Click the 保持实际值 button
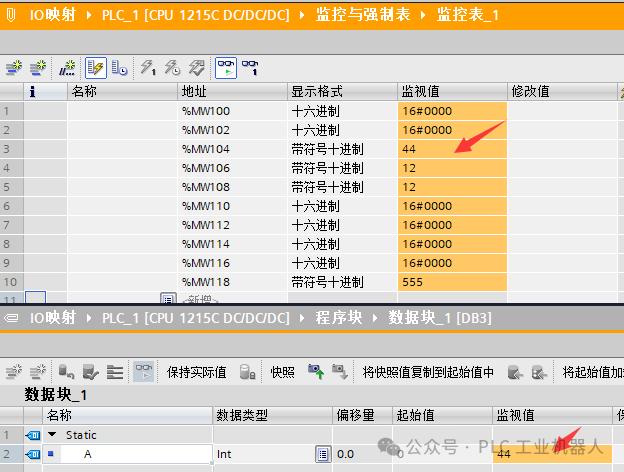Image resolution: width=624 pixels, height=472 pixels. click(197, 372)
